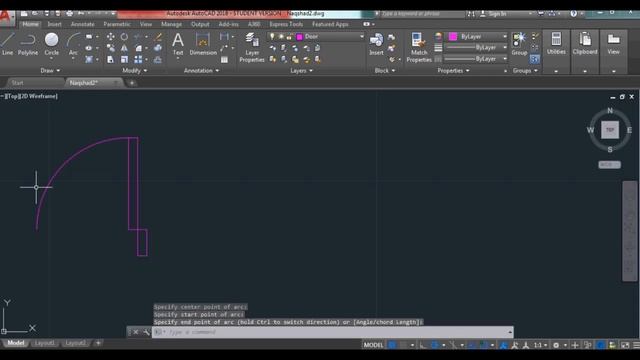Click Match Properties tool

point(419,48)
